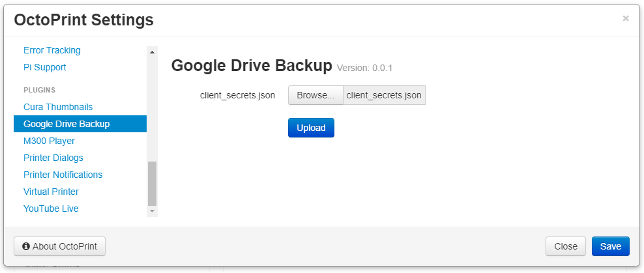Dismiss settings dialog with the X icon

[626, 18]
